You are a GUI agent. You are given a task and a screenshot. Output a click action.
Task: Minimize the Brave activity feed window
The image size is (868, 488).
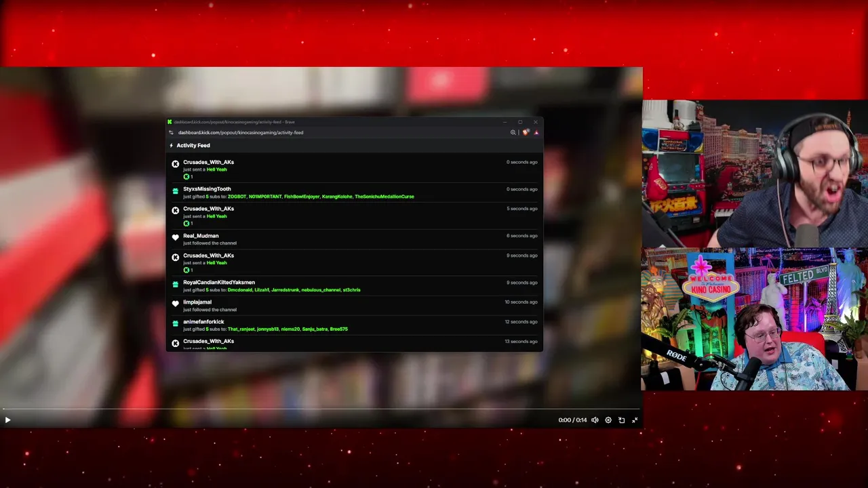[x=505, y=122]
